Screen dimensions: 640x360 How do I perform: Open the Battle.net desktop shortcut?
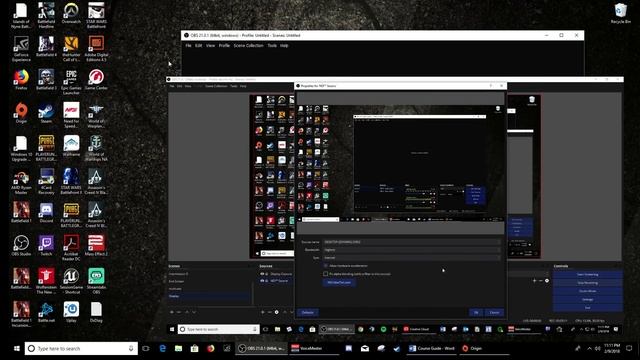pyautogui.click(x=46, y=312)
